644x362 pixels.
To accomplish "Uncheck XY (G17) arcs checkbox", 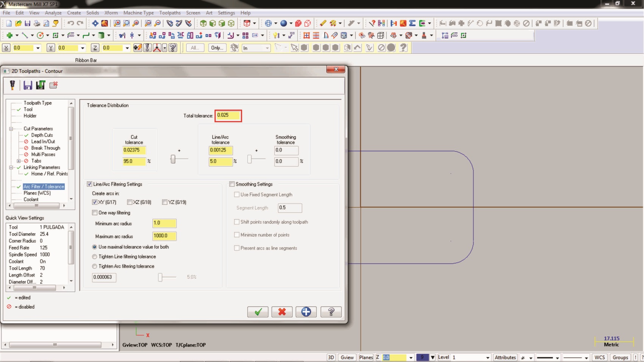I will tap(95, 202).
